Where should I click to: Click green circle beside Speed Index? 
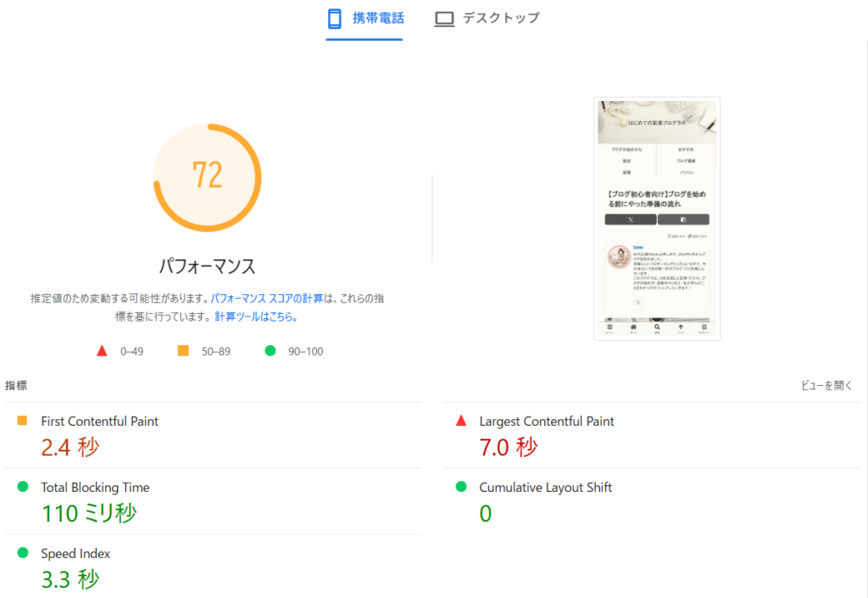pos(23,553)
